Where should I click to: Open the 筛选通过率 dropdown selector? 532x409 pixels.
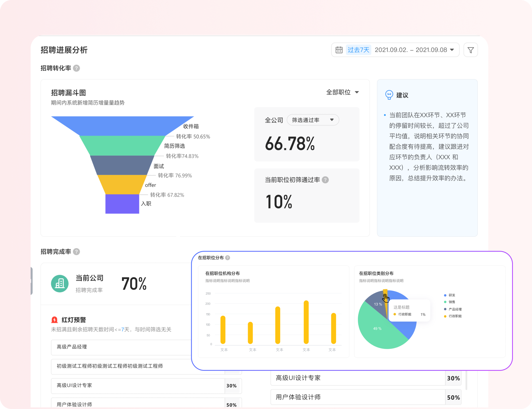click(313, 120)
